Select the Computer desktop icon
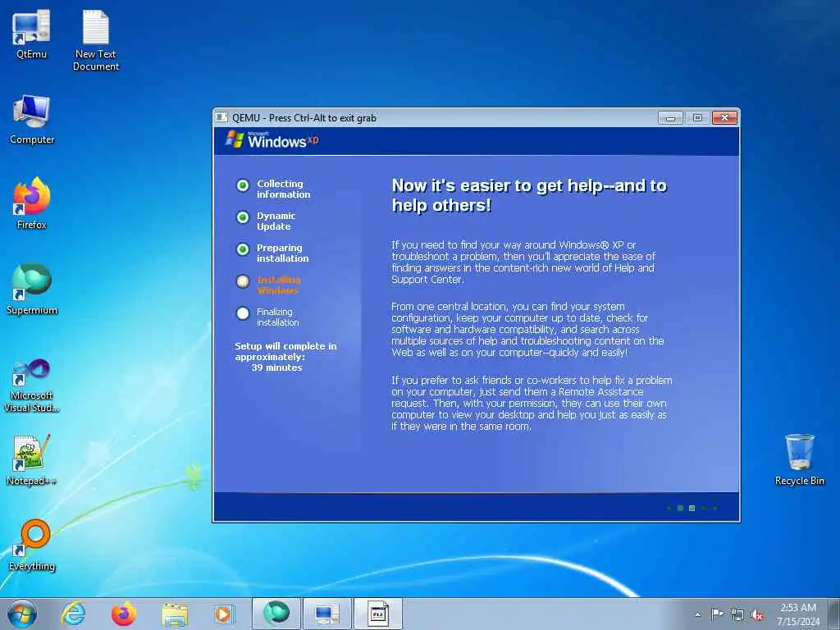Viewport: 840px width, 630px height. [32, 119]
